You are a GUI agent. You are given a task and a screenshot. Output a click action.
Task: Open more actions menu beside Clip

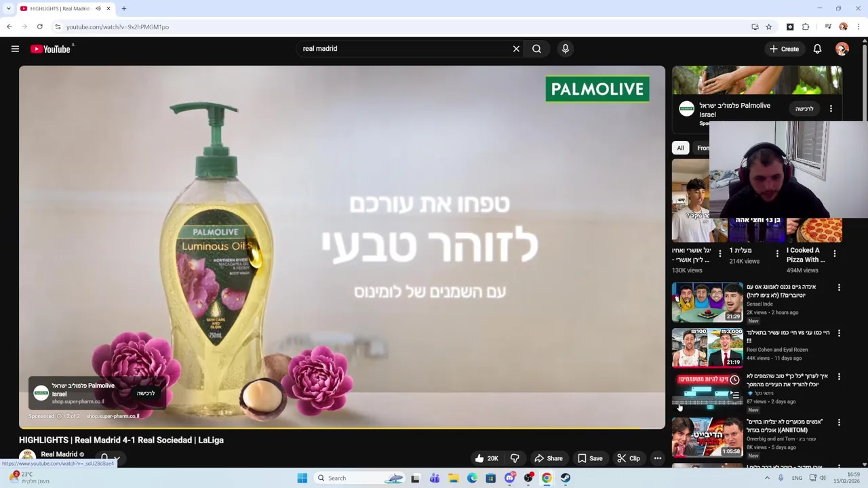(x=657, y=458)
